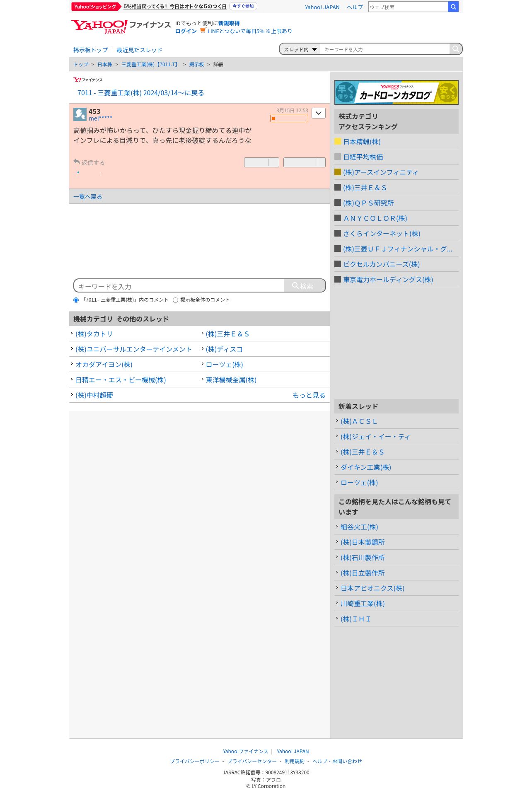Click 一覧へ戻る
This screenshot has width=532, height=788.
pos(87,197)
